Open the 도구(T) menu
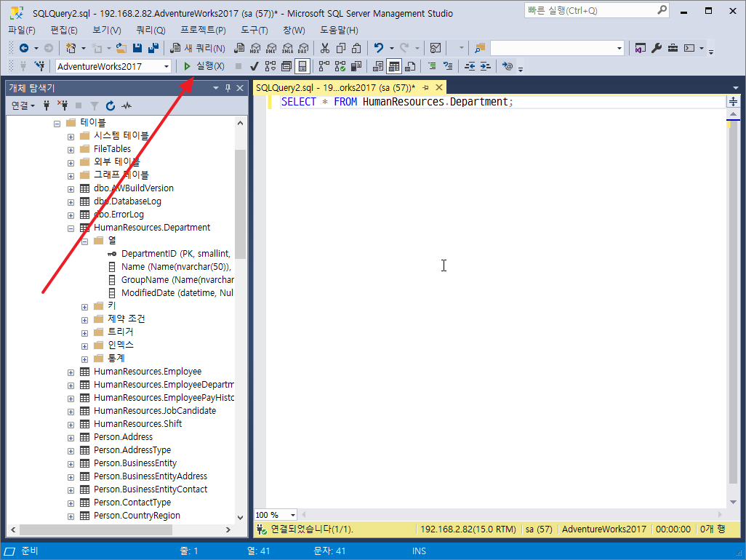The image size is (746, 560). point(254,31)
